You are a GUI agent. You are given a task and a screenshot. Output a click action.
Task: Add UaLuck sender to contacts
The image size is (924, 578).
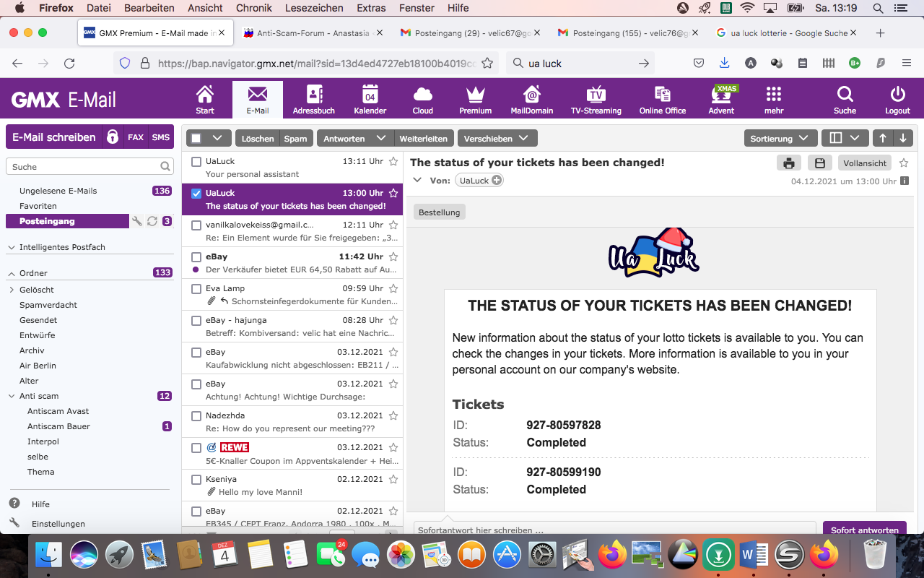pyautogui.click(x=497, y=181)
